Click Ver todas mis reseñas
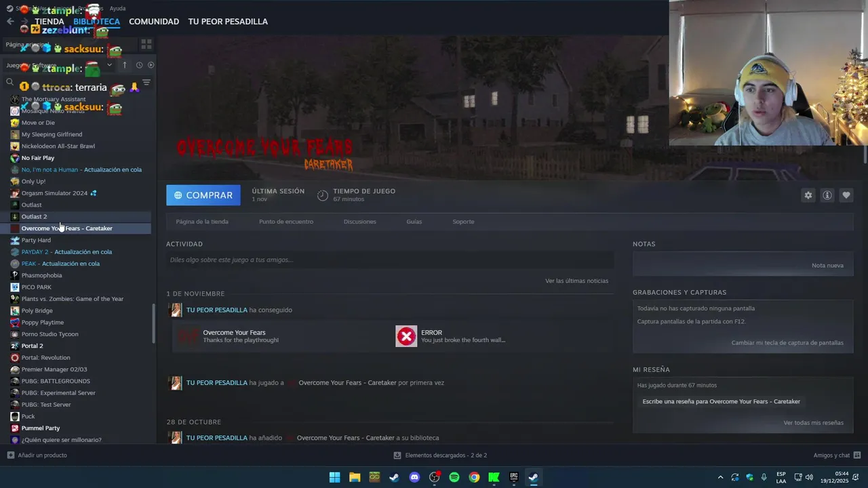 click(813, 423)
